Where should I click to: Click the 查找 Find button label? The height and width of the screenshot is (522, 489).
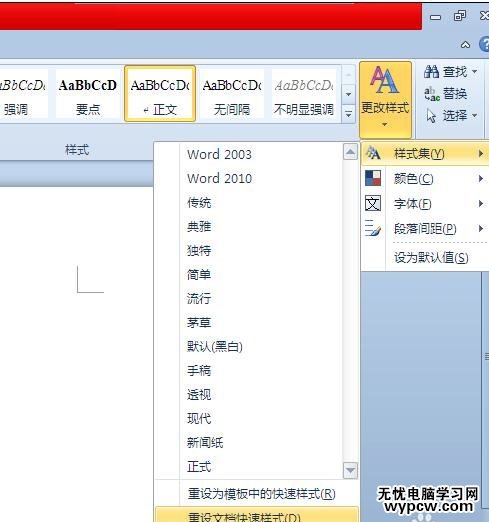click(x=455, y=71)
